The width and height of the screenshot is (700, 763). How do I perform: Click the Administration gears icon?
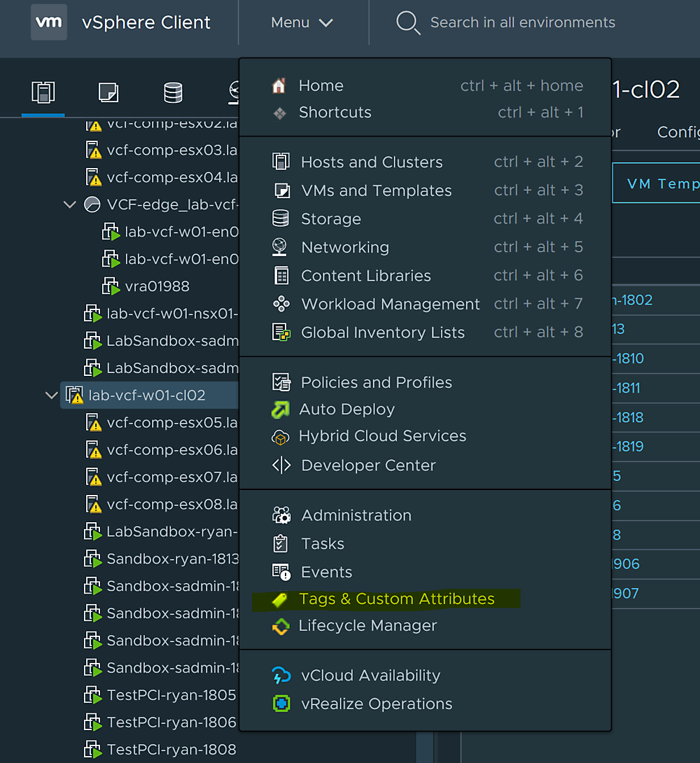pyautogui.click(x=281, y=514)
